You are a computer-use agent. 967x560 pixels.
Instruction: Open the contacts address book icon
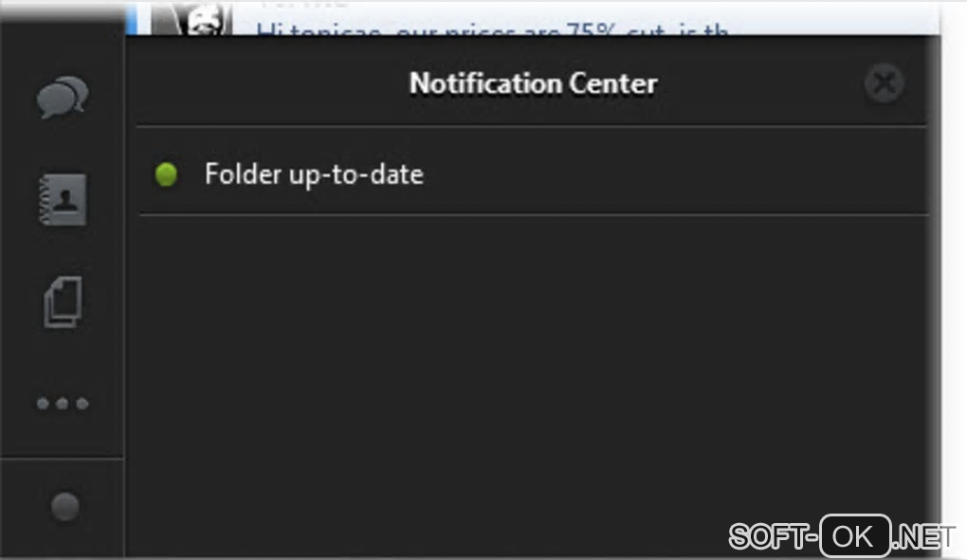[63, 200]
